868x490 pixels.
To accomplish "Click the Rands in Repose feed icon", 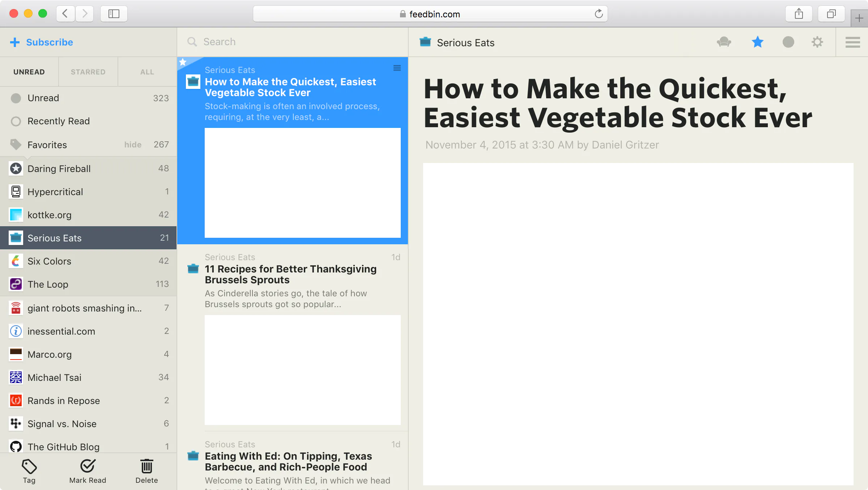I will pyautogui.click(x=16, y=400).
